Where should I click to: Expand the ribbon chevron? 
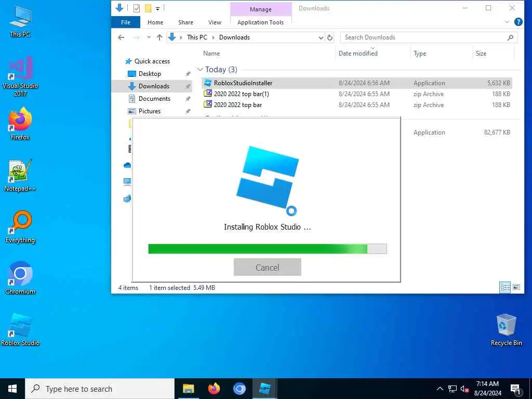coord(507,22)
